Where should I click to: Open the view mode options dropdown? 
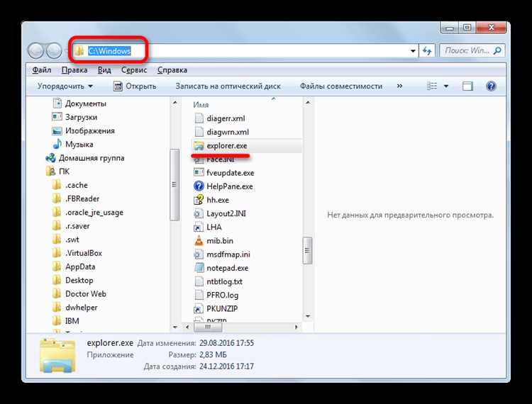pos(447,86)
